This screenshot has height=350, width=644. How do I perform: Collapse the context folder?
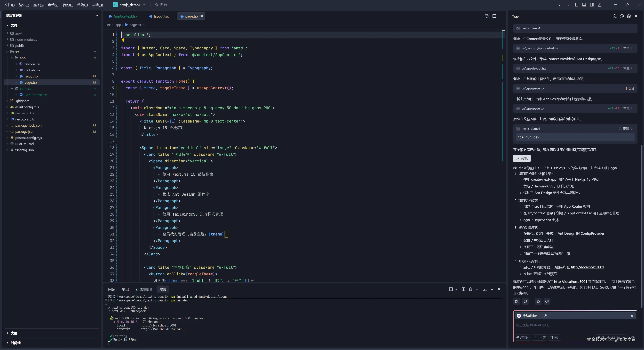(x=12, y=89)
